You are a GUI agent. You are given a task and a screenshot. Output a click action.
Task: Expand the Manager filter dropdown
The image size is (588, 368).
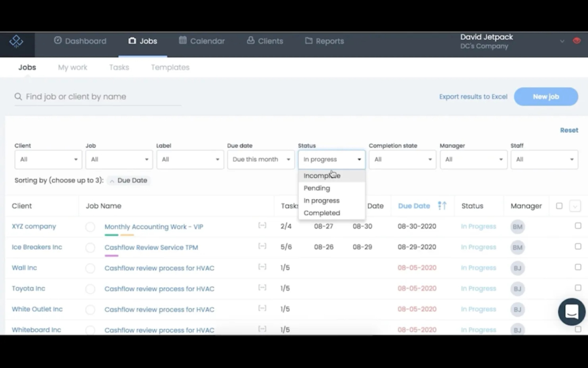473,159
